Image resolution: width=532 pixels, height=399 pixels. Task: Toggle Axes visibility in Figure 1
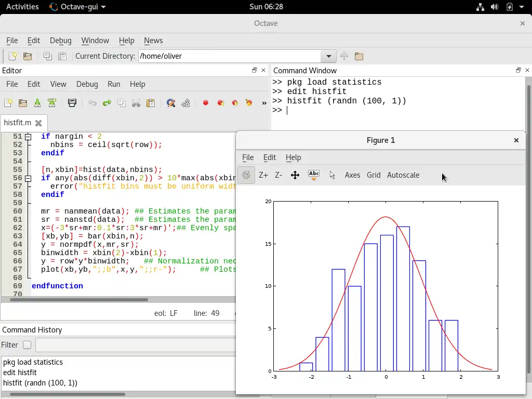pos(352,175)
